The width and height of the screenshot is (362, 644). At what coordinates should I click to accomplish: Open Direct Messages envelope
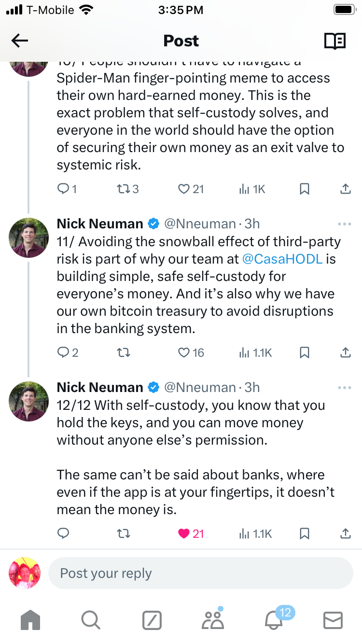333,620
